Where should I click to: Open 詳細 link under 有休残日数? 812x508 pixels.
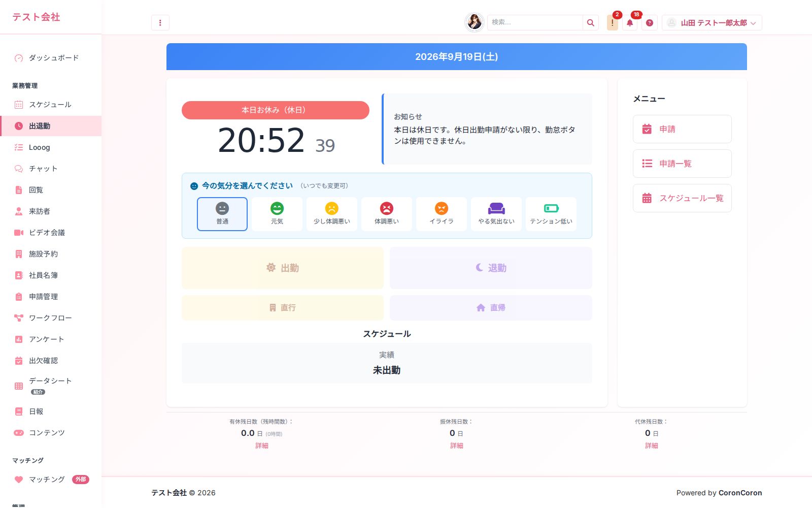point(262,446)
